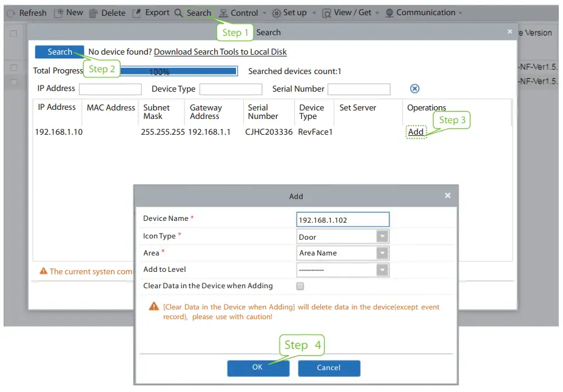
Task: Check the second device row checkbox behind dialog
Action: pos(13,82)
